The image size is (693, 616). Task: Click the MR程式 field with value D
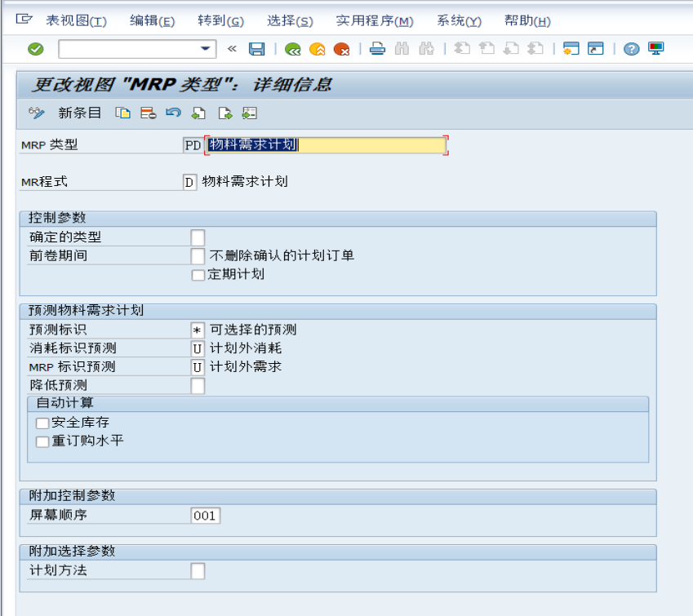click(189, 182)
